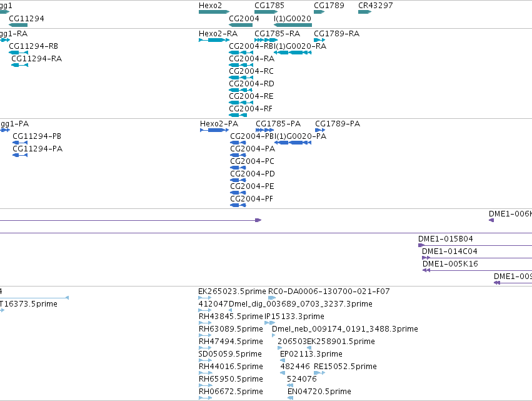Select the EN04720.5prime EST label
Viewport: 532px width, 401px height.
click(319, 392)
